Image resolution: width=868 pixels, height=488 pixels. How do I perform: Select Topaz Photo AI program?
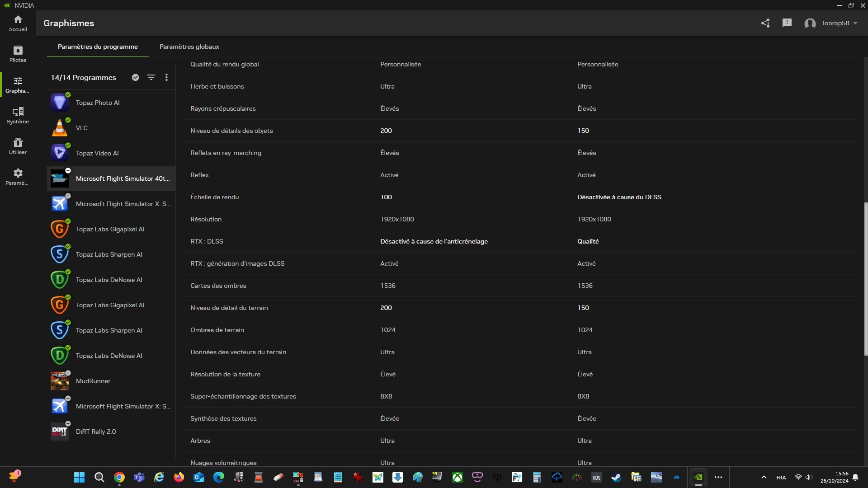tap(98, 103)
